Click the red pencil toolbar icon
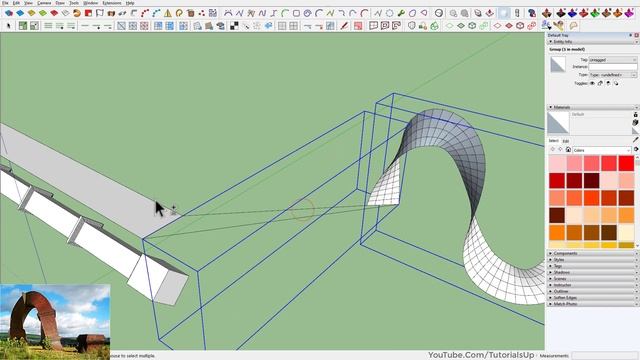 344,26
